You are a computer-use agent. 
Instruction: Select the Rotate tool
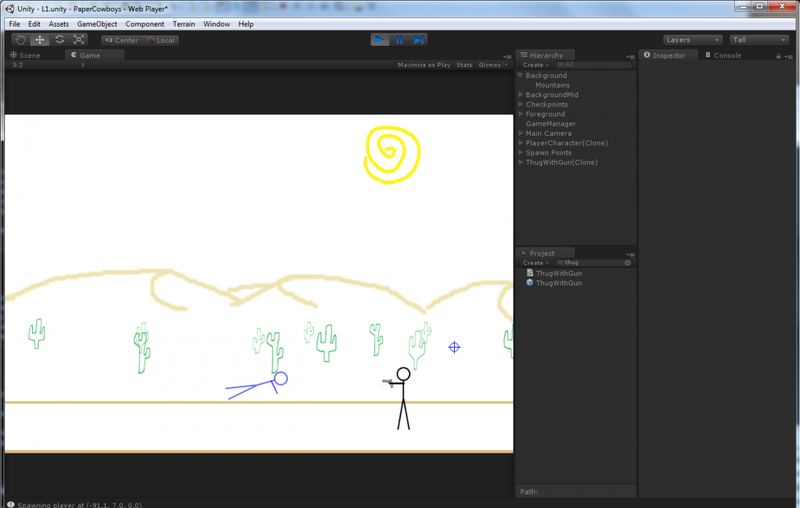60,40
